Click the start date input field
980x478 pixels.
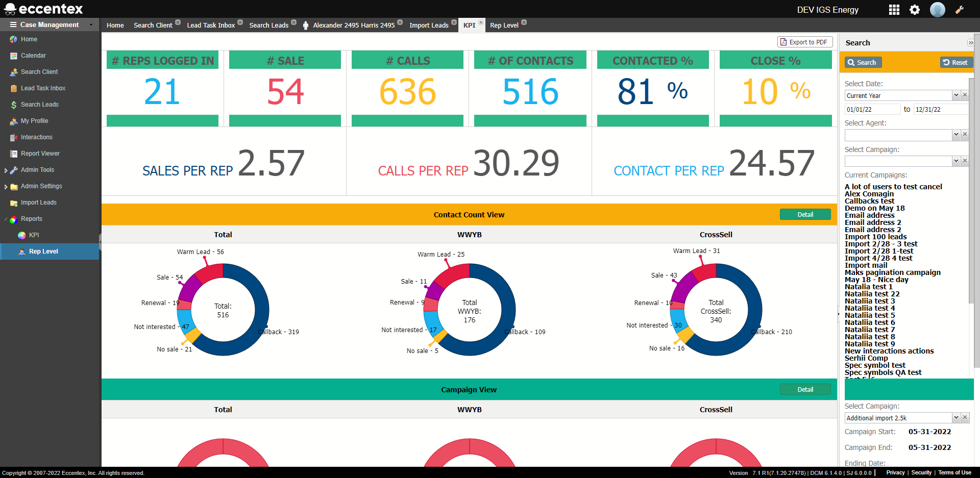pyautogui.click(x=872, y=110)
